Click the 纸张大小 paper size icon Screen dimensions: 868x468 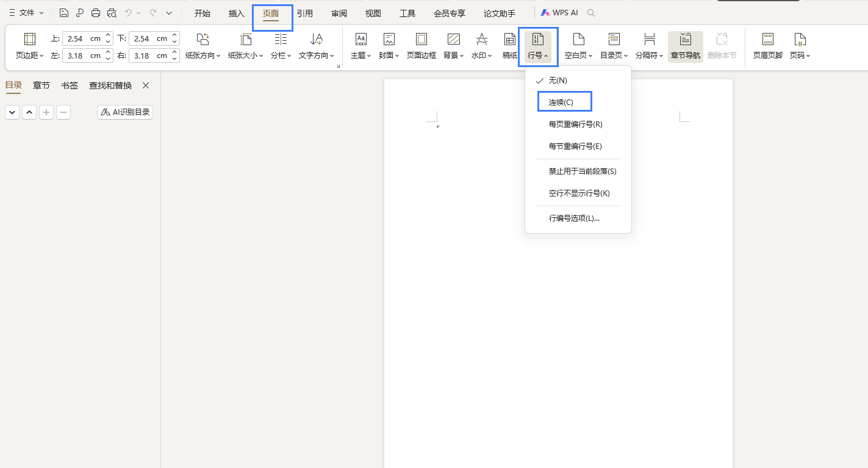[x=246, y=39]
